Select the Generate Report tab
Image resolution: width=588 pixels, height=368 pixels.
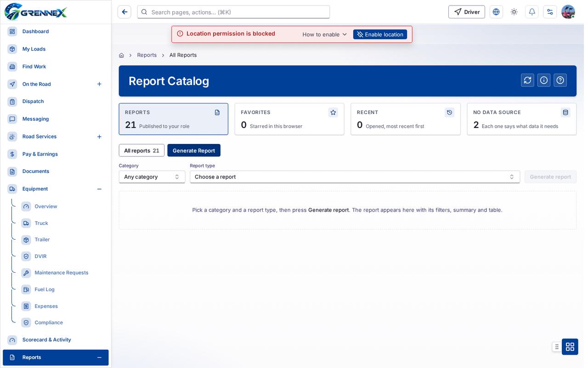[194, 150]
